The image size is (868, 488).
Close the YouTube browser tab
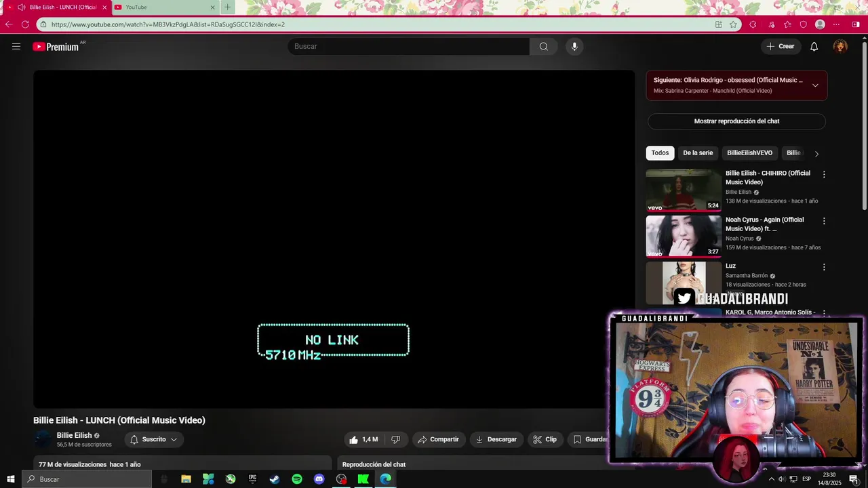click(212, 7)
